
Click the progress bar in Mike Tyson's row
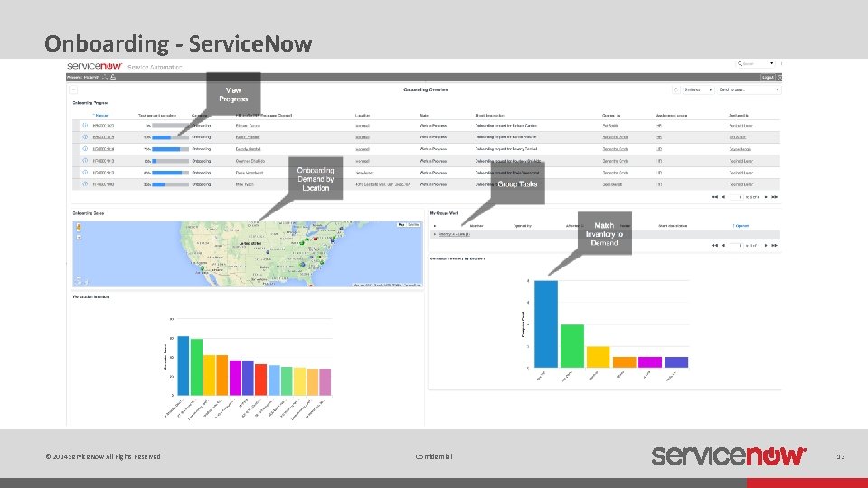pyautogui.click(x=171, y=184)
